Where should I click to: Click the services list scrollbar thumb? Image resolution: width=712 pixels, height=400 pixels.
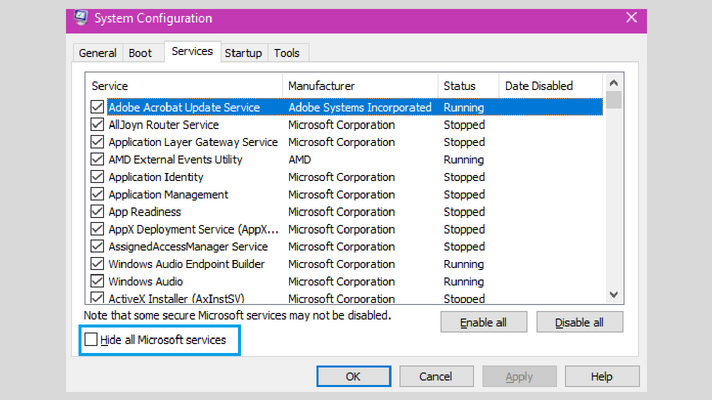[x=613, y=100]
